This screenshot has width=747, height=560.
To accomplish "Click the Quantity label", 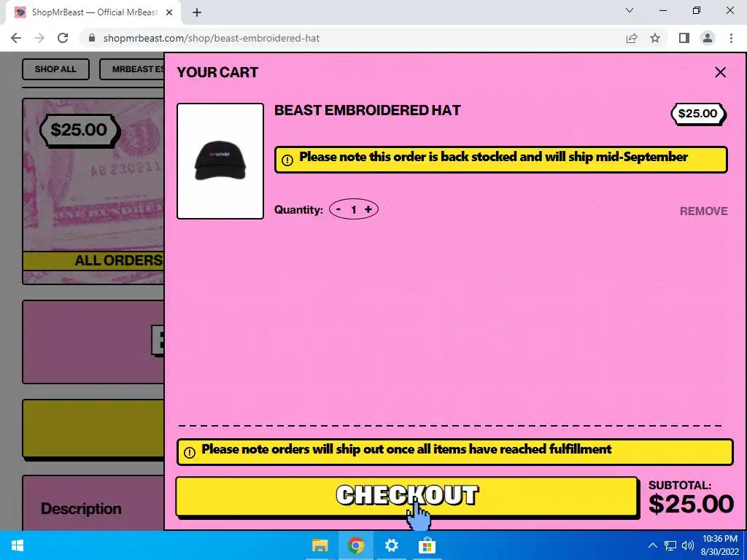I will (x=298, y=210).
